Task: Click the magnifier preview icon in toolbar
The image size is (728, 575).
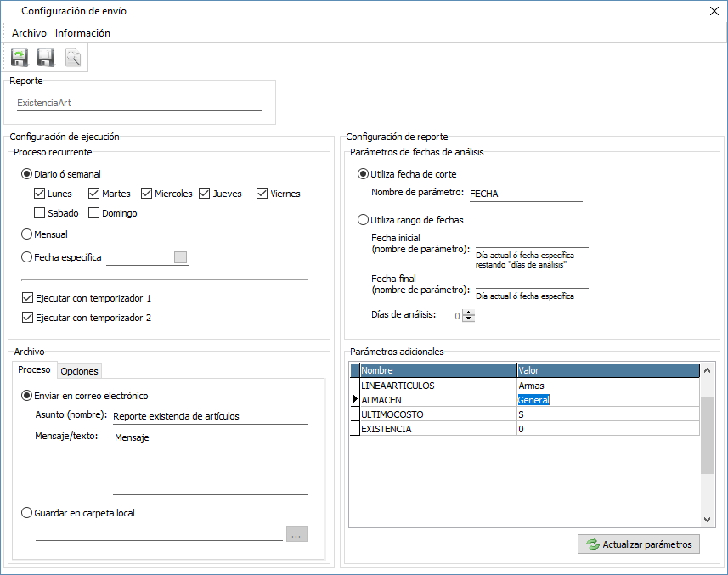Action: point(73,58)
